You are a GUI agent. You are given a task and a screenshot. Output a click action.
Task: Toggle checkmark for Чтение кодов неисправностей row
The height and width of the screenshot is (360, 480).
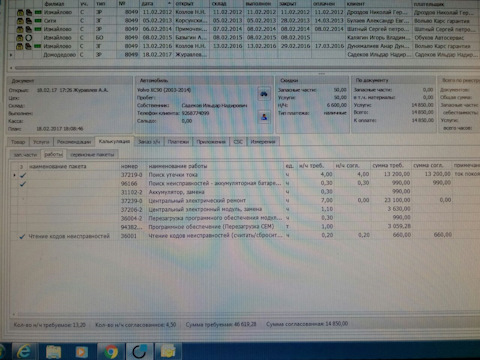coord(22,236)
